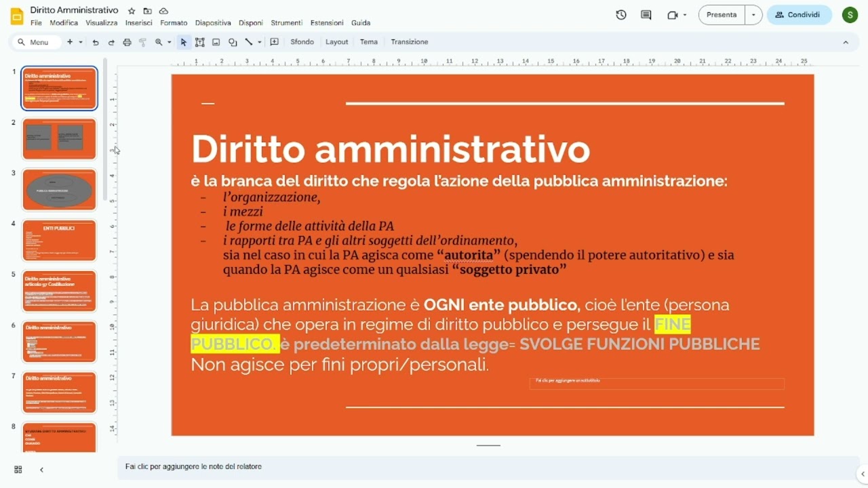This screenshot has width=868, height=488.
Task: Click the Google Slides home logo
Action: click(17, 16)
